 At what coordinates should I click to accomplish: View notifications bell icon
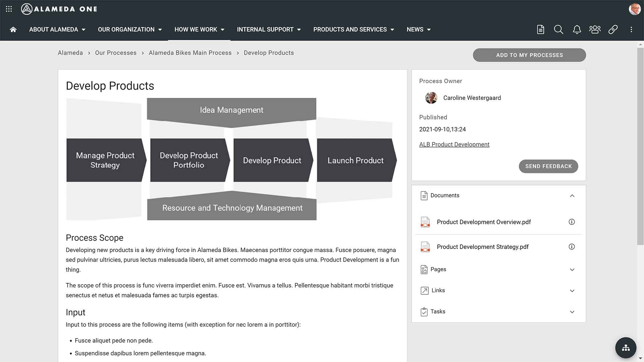(577, 29)
